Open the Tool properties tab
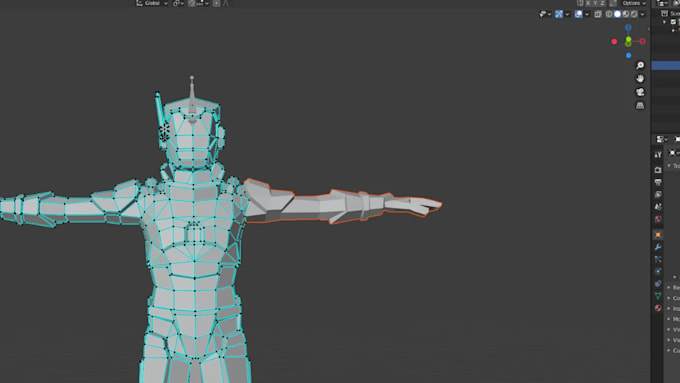680x383 pixels. pyautogui.click(x=658, y=154)
